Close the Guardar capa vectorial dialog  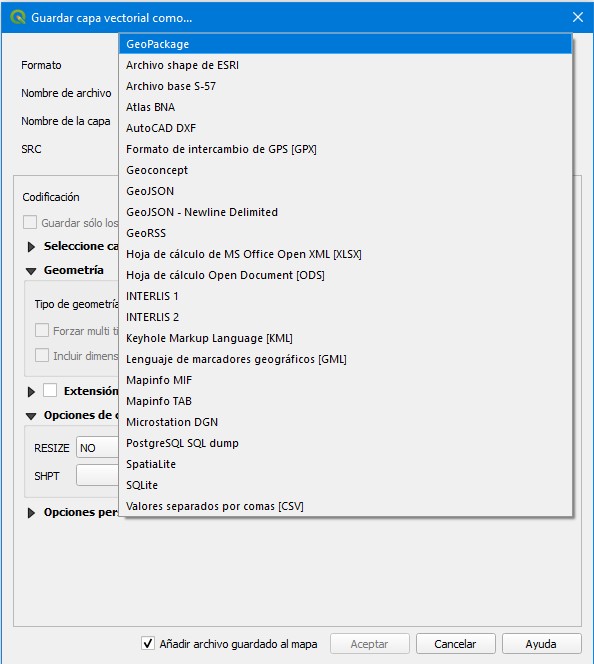(x=577, y=17)
